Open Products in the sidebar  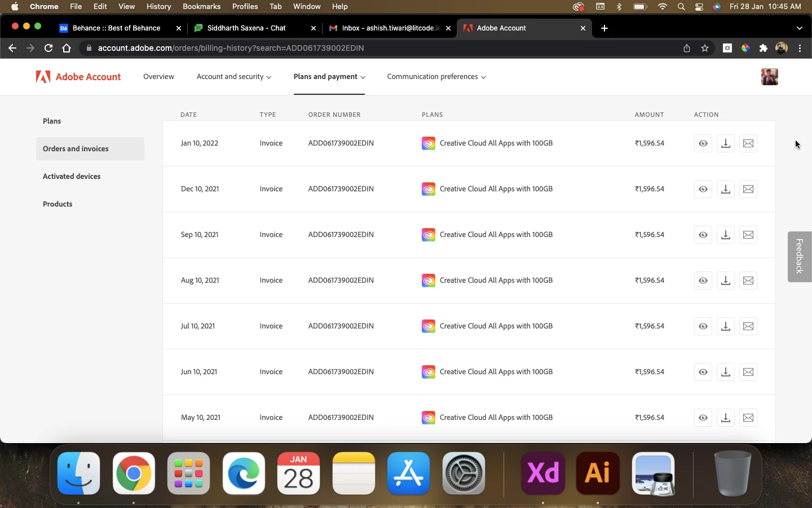click(x=90, y=204)
